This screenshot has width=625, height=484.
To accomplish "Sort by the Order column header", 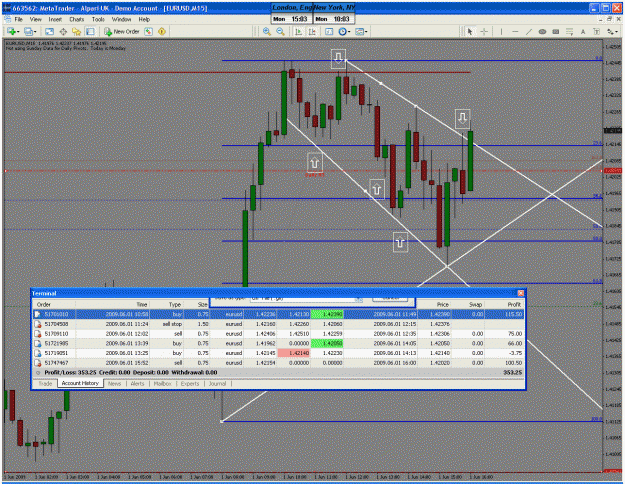I will click(54, 304).
